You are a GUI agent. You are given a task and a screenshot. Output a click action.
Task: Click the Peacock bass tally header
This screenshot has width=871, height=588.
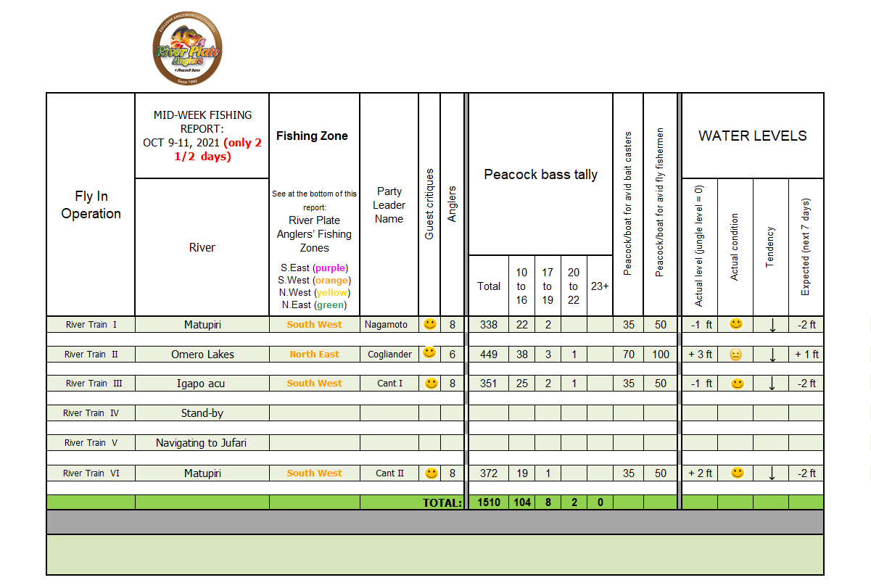point(540,174)
